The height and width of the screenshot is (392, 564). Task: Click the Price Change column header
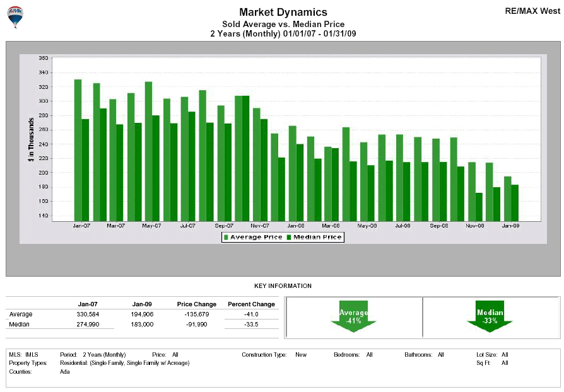(x=197, y=304)
